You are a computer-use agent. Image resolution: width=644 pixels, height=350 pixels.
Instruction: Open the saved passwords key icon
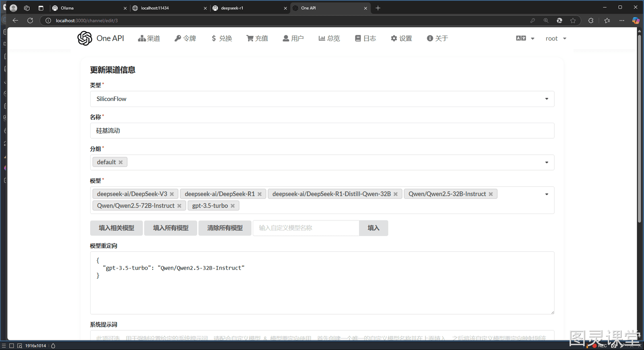click(x=533, y=21)
